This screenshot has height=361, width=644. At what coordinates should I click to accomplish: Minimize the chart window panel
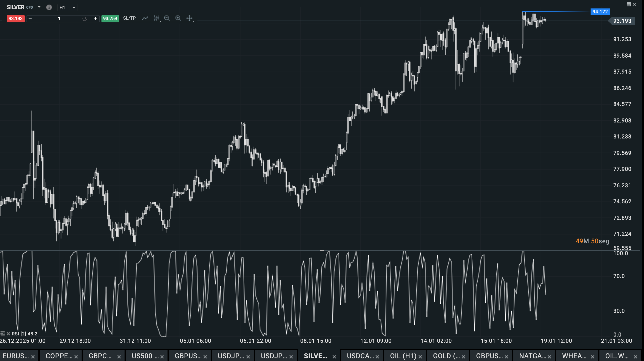(x=628, y=4)
